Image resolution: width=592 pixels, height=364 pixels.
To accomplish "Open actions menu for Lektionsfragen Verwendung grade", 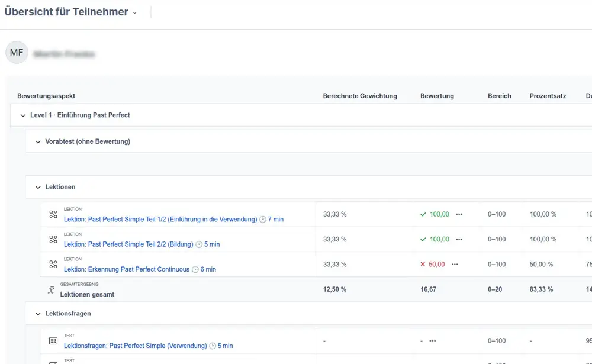I will [432, 342].
